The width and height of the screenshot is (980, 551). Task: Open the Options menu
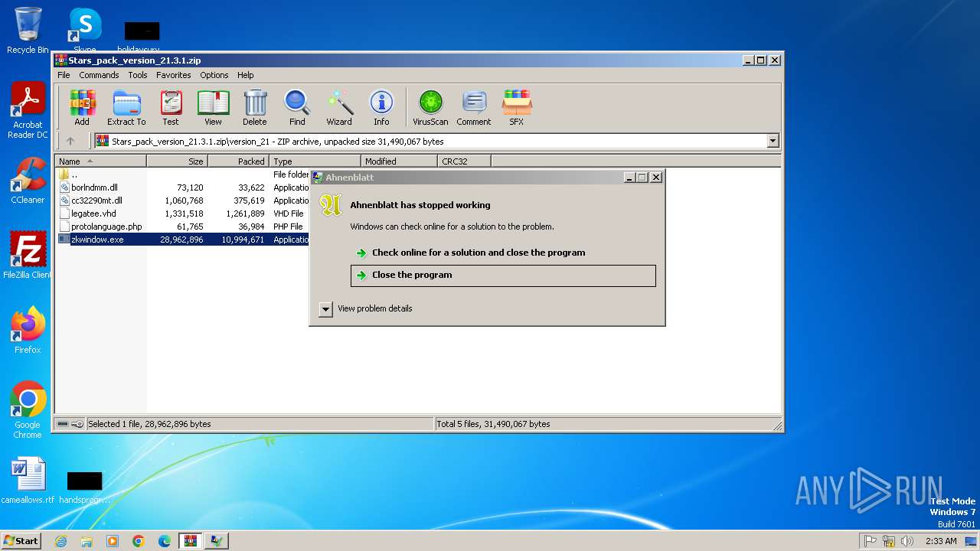point(214,75)
